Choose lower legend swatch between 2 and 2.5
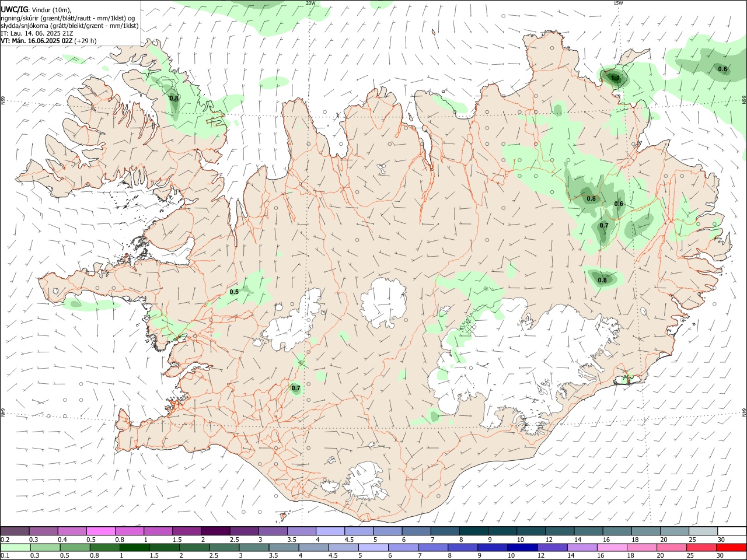The height and width of the screenshot is (560, 747). [194, 547]
